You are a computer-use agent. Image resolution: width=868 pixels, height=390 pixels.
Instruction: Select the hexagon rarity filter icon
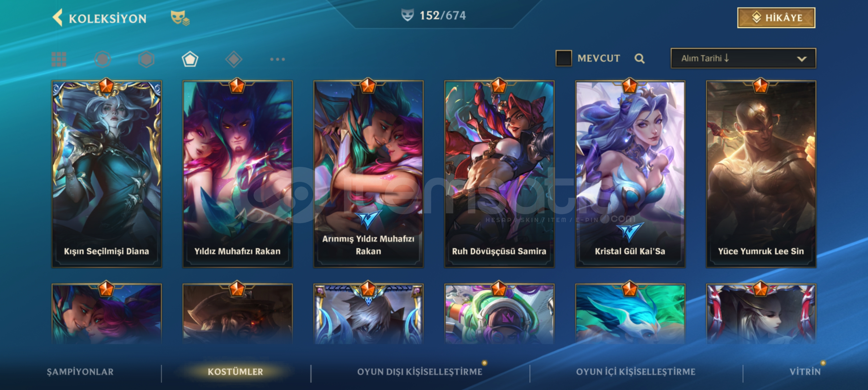tap(146, 59)
